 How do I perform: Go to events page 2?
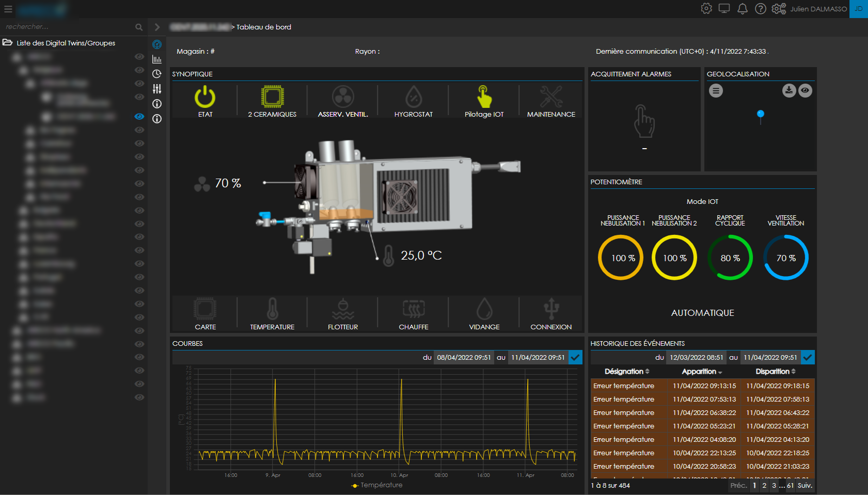pyautogui.click(x=764, y=486)
